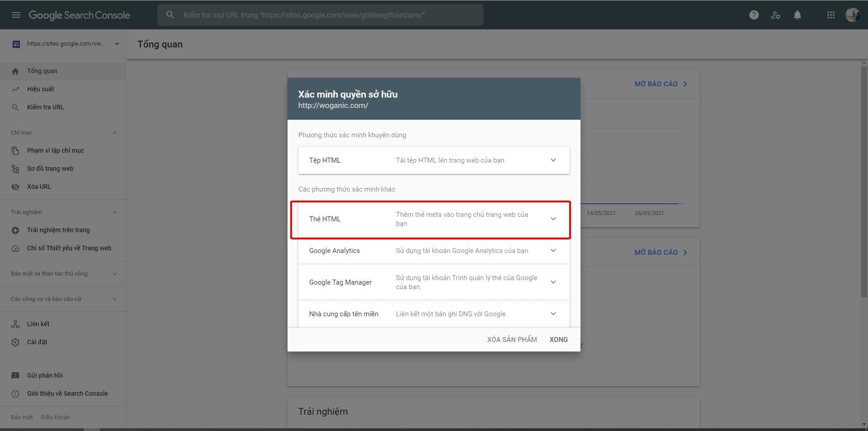Select Hiệu suất in the sidebar
868x431 pixels.
[40, 89]
